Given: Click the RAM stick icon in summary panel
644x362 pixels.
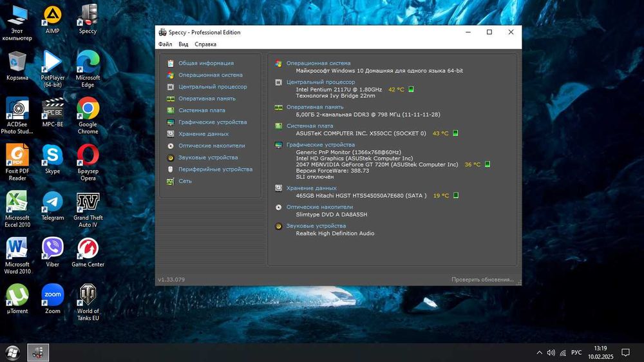Looking at the screenshot, I should (278, 107).
